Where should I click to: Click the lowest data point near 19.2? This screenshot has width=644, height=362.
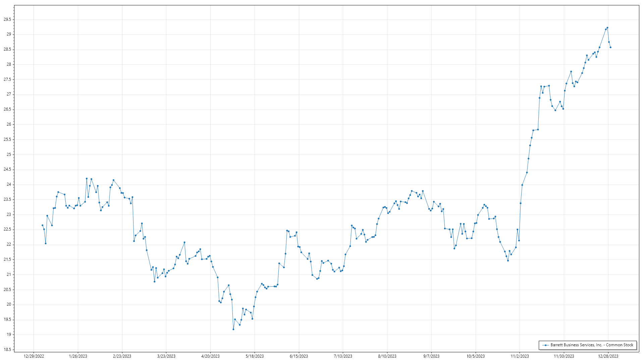point(233,329)
